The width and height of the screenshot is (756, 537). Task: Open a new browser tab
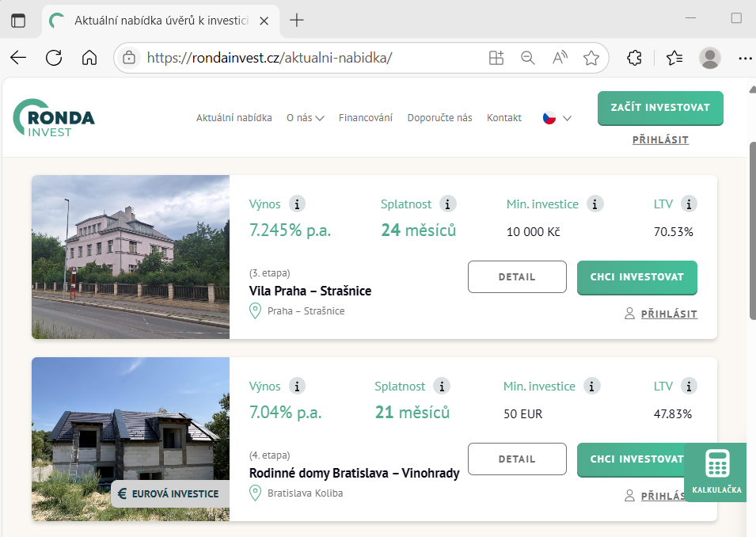(297, 21)
